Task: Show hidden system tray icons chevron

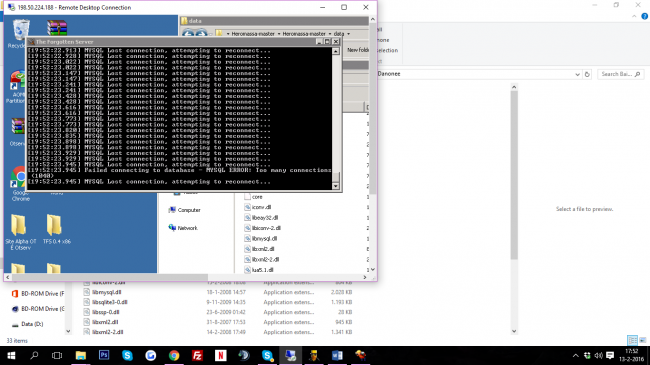Action: (x=575, y=355)
